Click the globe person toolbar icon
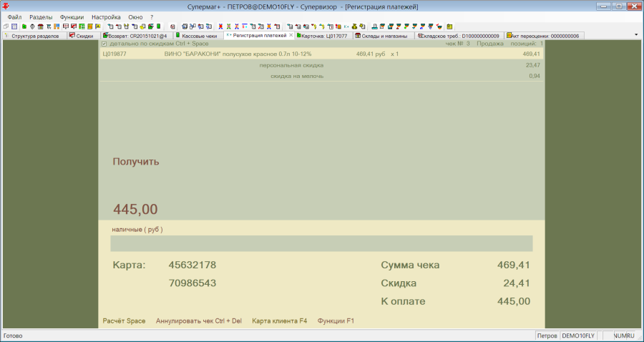The image size is (644, 342). [x=32, y=26]
